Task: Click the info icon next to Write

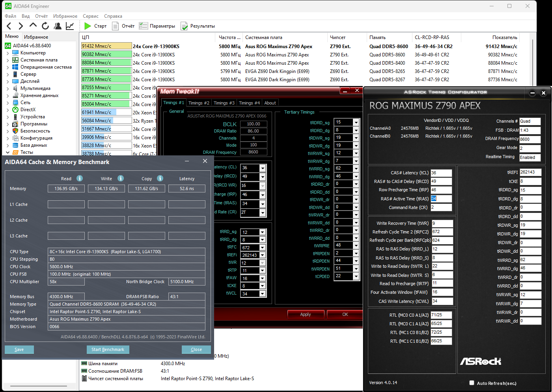Action: click(x=121, y=178)
